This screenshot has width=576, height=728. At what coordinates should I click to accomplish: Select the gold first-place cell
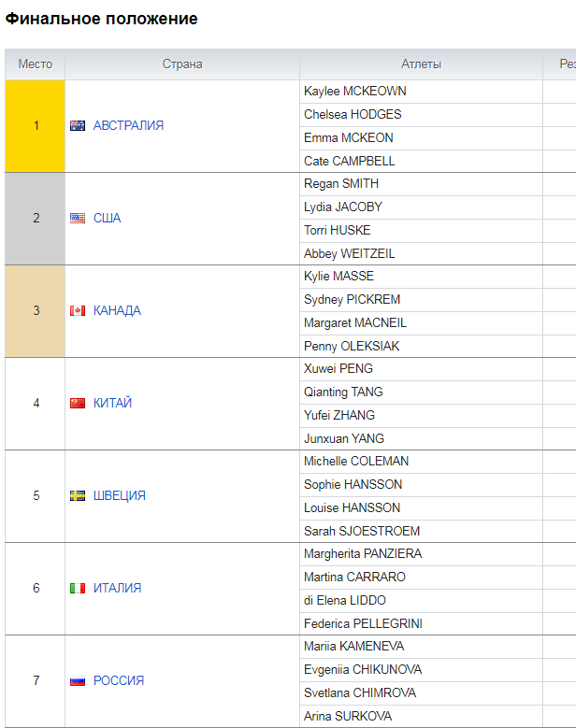click(36, 126)
